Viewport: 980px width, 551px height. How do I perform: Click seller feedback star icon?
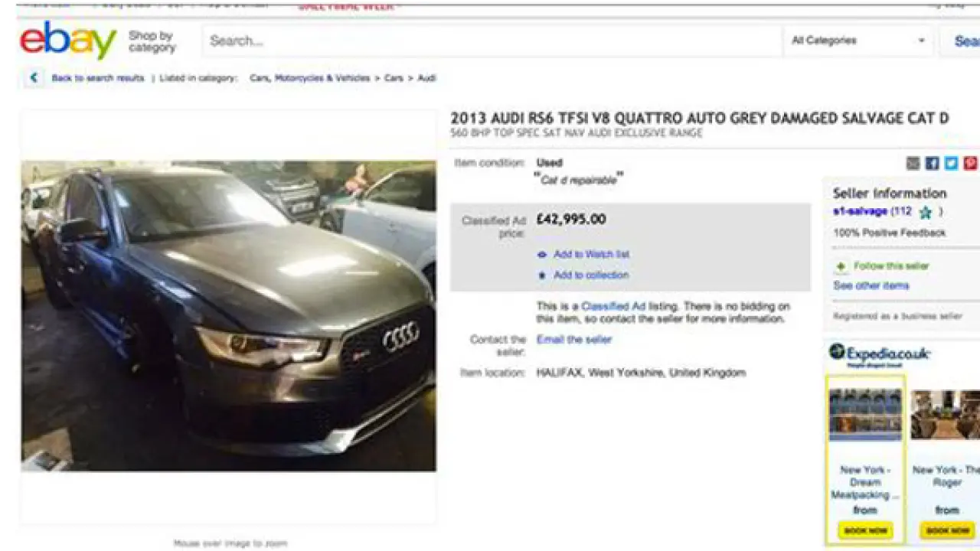coord(925,213)
